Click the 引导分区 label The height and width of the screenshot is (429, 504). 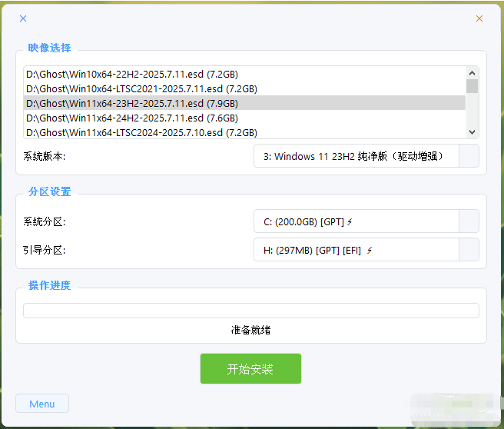coord(45,250)
